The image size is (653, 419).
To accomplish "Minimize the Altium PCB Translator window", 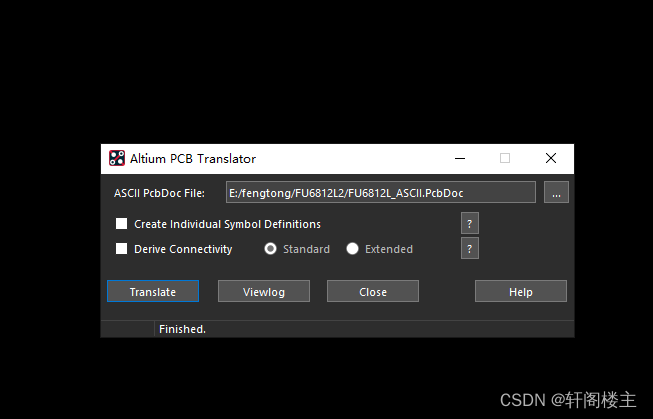I will (x=460, y=158).
